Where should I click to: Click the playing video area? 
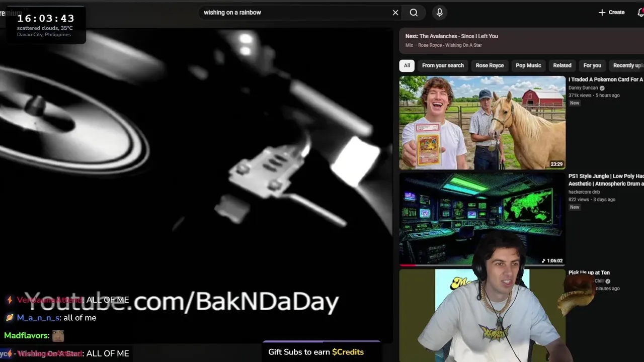pos(196,186)
